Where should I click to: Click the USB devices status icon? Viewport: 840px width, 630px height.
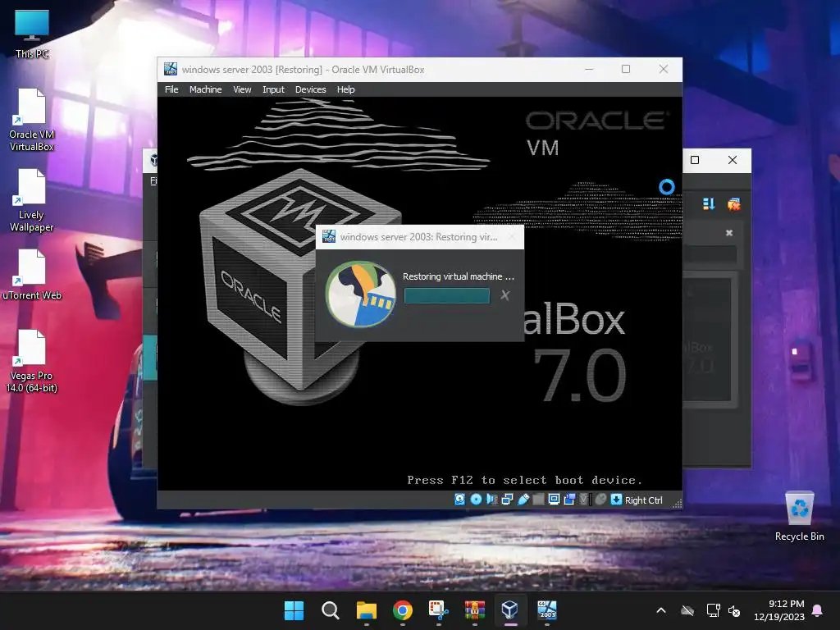tap(523, 500)
